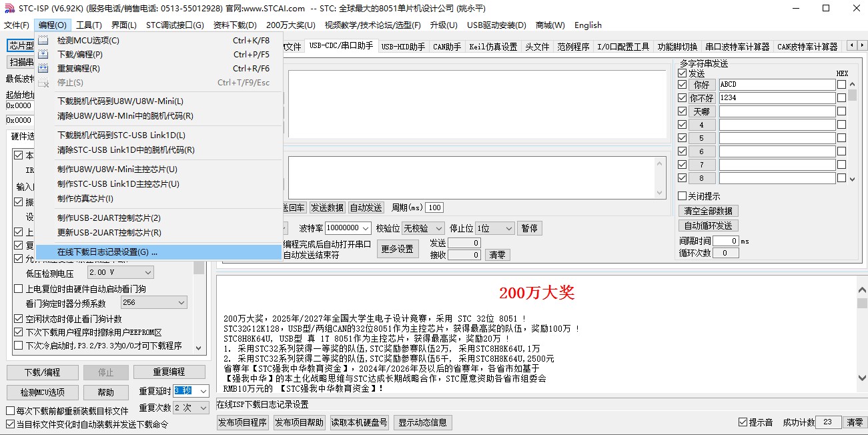The height and width of the screenshot is (435, 868).
Task: Toggle 提示音 checkbox
Action: [x=743, y=422]
